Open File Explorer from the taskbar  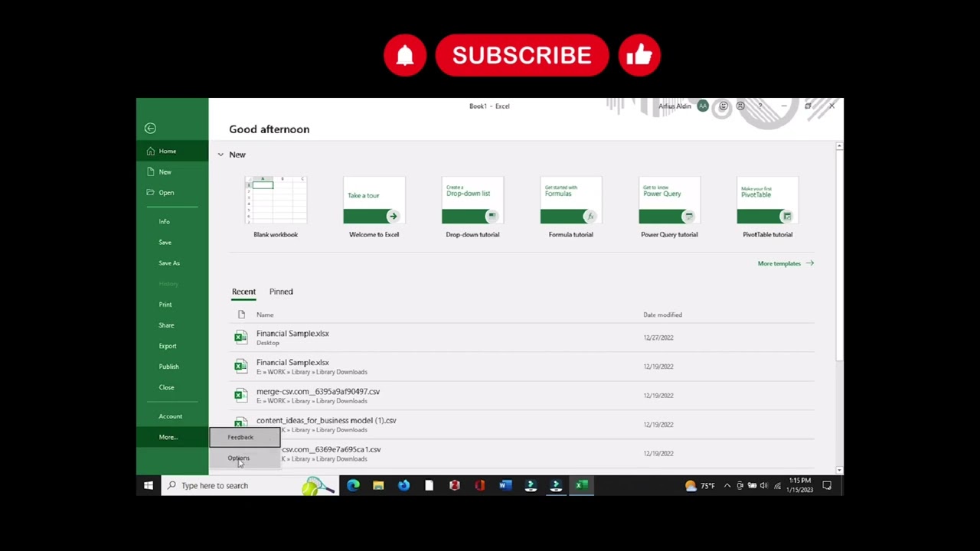tap(378, 485)
